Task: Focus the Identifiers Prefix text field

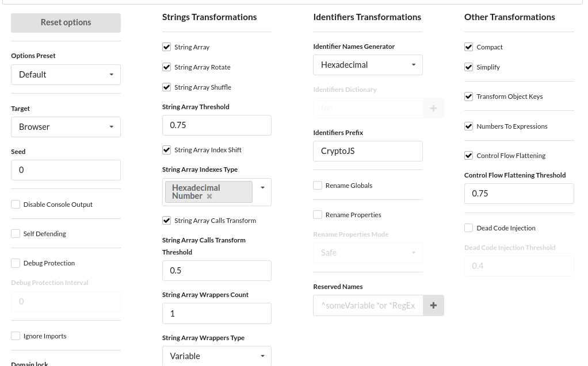Action: (368, 151)
